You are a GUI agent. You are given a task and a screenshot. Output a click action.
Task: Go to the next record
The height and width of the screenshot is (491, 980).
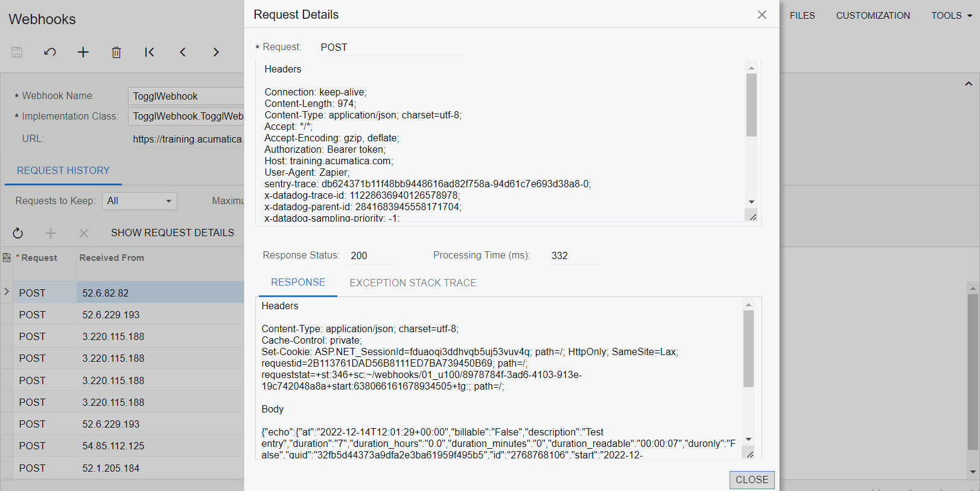click(215, 53)
